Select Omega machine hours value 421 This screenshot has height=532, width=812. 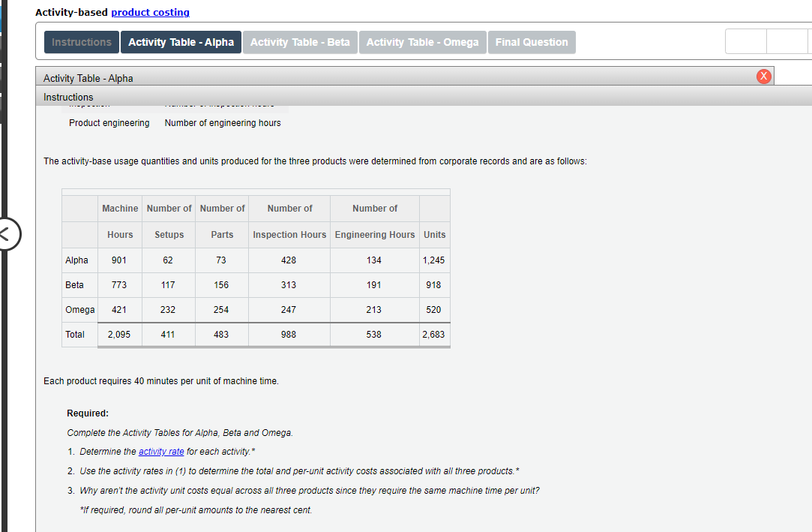point(119,309)
